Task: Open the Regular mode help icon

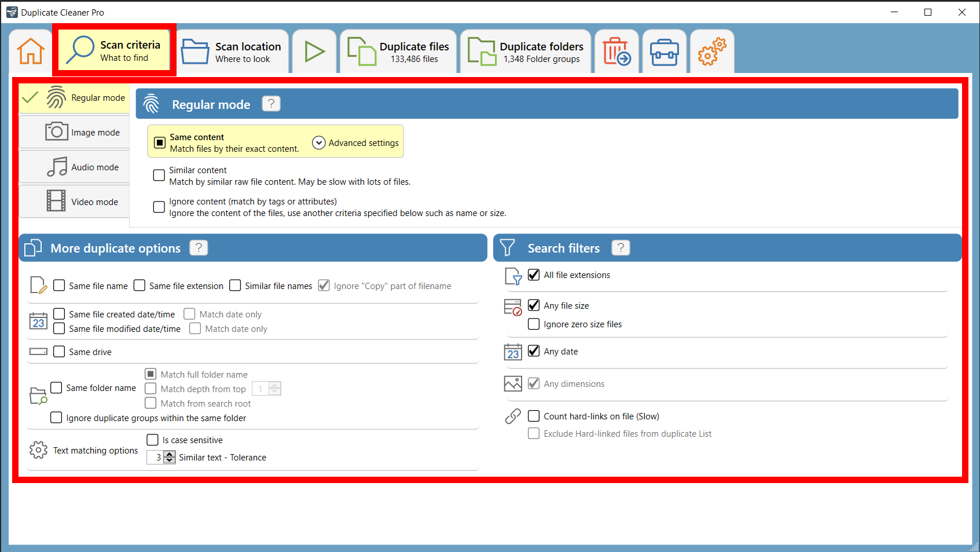Action: (x=271, y=104)
